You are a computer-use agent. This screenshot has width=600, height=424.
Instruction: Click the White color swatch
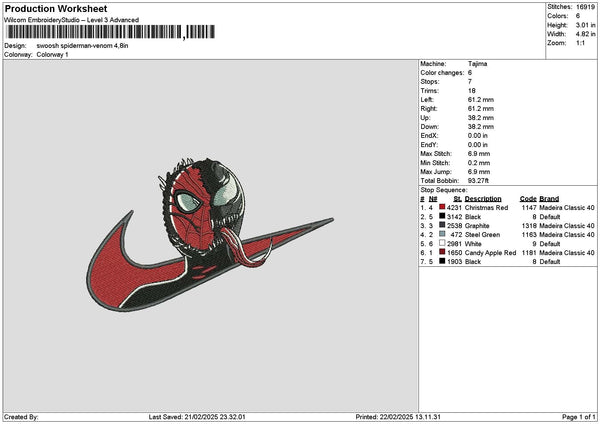442,243
